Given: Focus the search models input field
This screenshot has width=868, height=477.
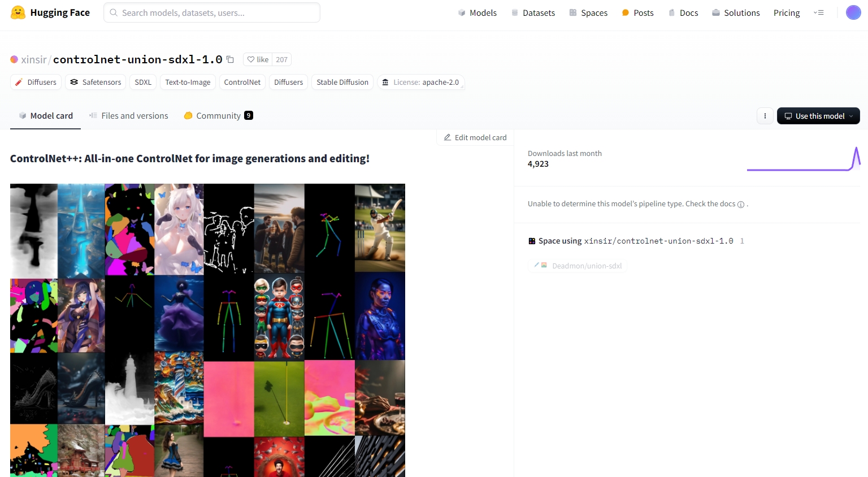Looking at the screenshot, I should click(212, 12).
